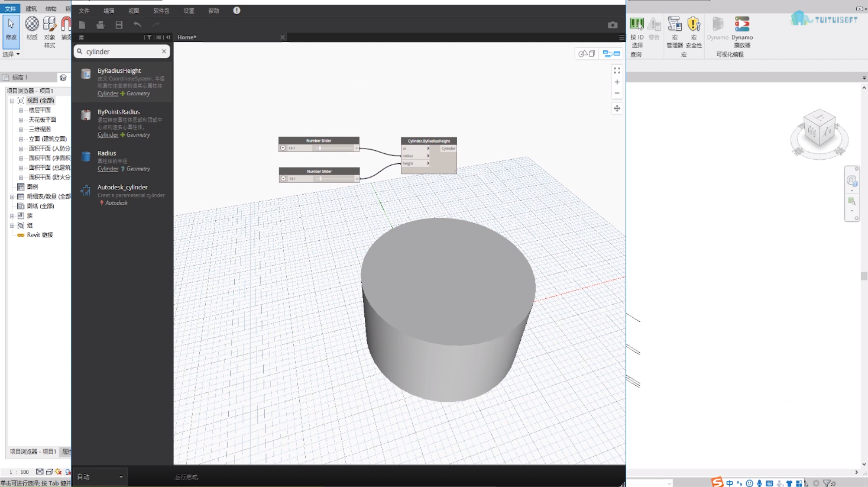
Task: Toggle the info notification icon in menu bar
Action: click(x=237, y=11)
